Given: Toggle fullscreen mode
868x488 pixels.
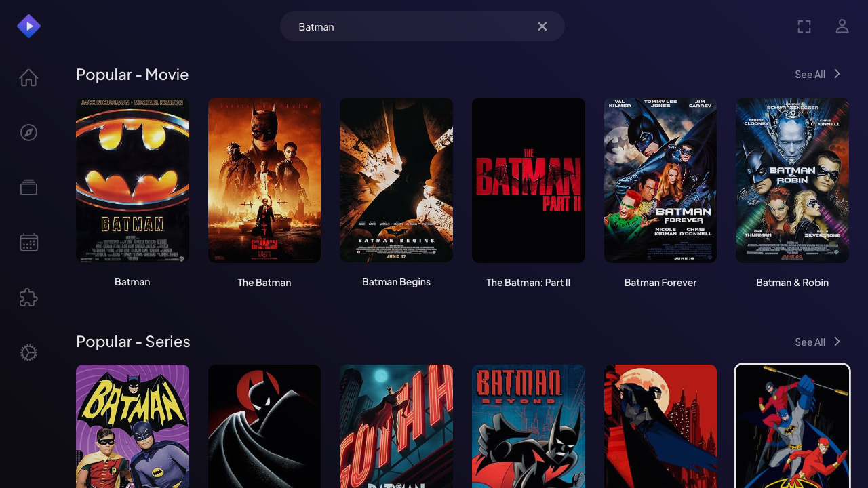Looking at the screenshot, I should pos(804,26).
